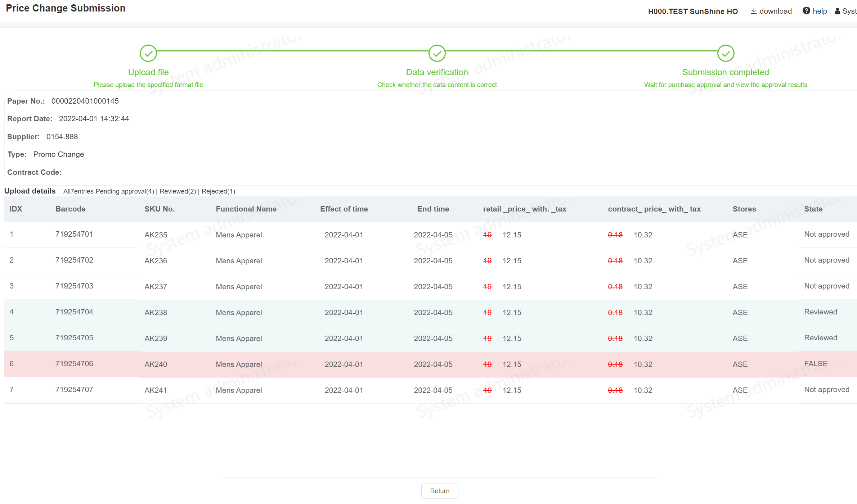
Task: Select row with SKU AK238
Action: coord(156,312)
